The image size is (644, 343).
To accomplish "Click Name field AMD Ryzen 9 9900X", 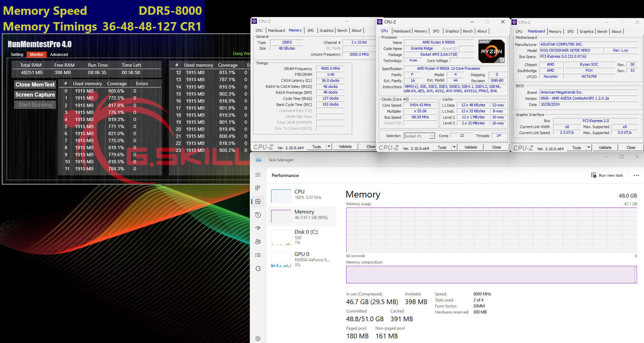I will pyautogui.click(x=438, y=43).
